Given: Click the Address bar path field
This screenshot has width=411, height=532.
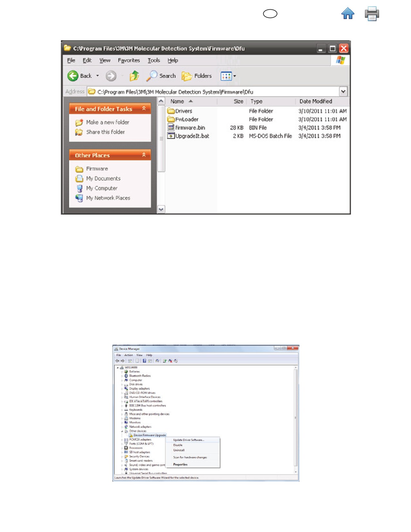Looking at the screenshot, I should click(x=213, y=92).
